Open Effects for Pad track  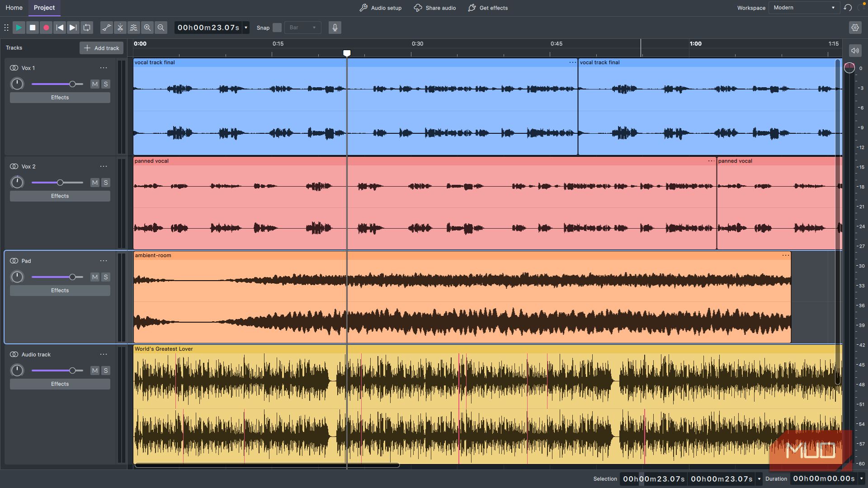[60, 291]
